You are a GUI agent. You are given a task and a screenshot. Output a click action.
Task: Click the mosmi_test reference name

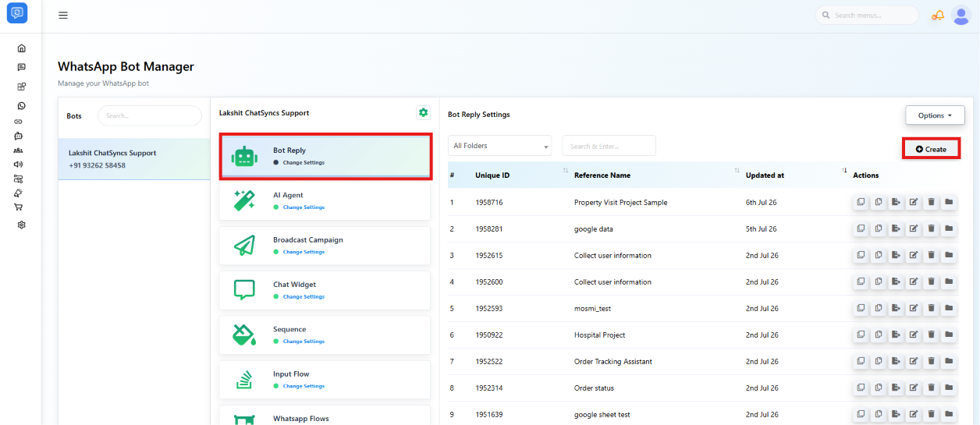[592, 309]
